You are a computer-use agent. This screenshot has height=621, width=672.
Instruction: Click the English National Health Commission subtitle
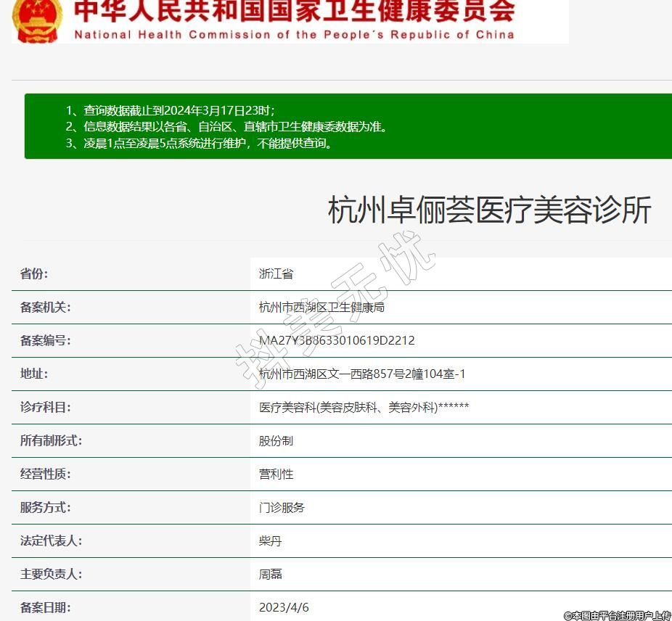click(x=294, y=35)
